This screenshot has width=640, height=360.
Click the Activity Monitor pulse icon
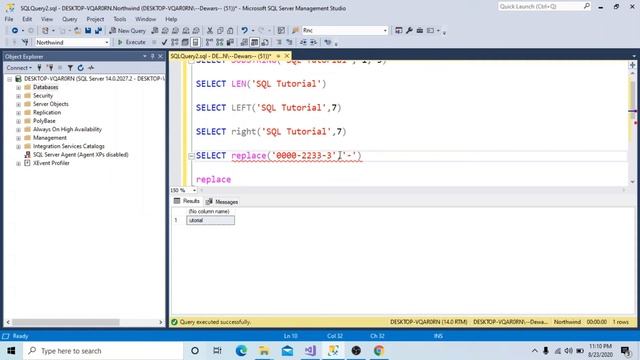tap(91, 68)
